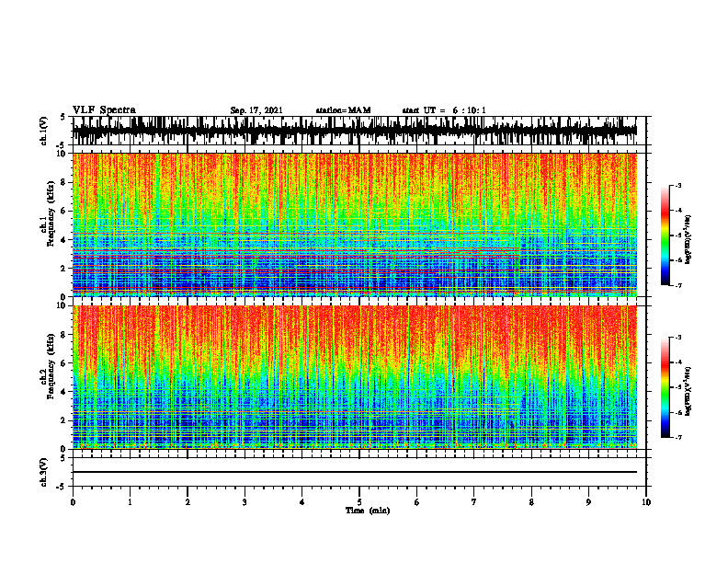Click the ch.2 colorbar log(PSD) unit label
Viewport: 728px width, 563px height.
coord(688,392)
